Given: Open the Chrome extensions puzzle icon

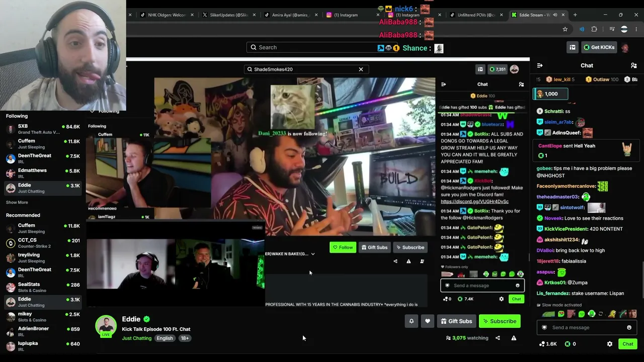Looking at the screenshot, I should pyautogui.click(x=594, y=29).
